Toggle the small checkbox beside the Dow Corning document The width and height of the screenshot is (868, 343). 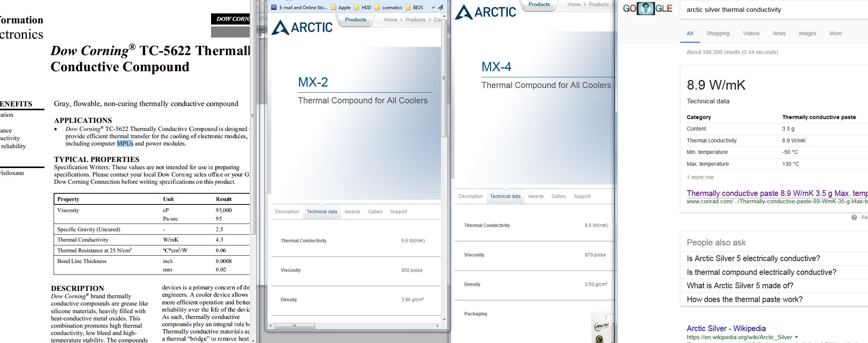click(261, 18)
